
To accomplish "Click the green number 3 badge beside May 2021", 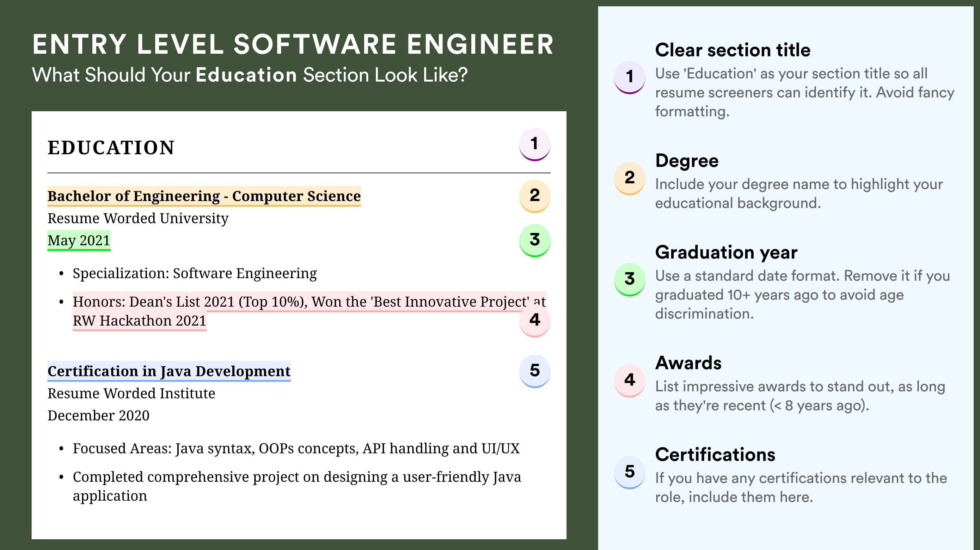I will (535, 240).
